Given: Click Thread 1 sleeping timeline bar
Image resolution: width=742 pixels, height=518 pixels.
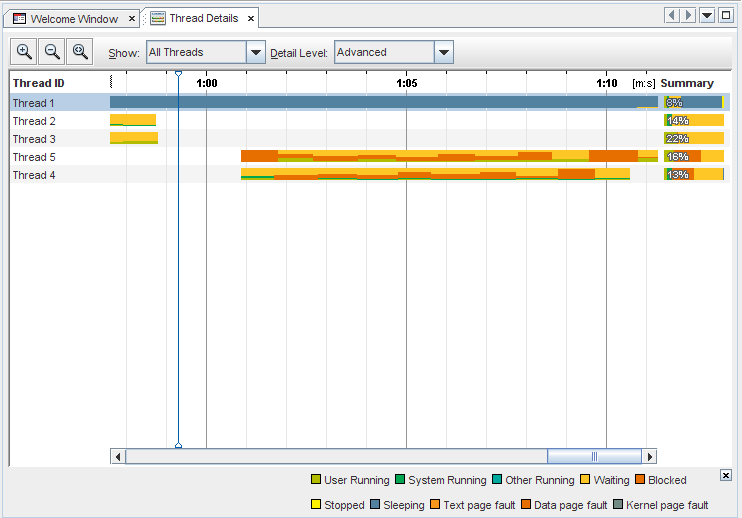Looking at the screenshot, I should click(384, 102).
